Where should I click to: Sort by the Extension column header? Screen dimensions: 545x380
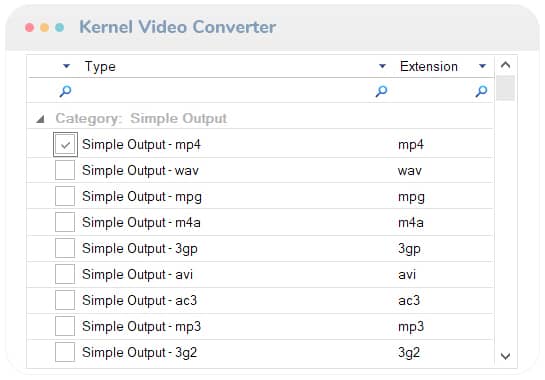click(429, 66)
